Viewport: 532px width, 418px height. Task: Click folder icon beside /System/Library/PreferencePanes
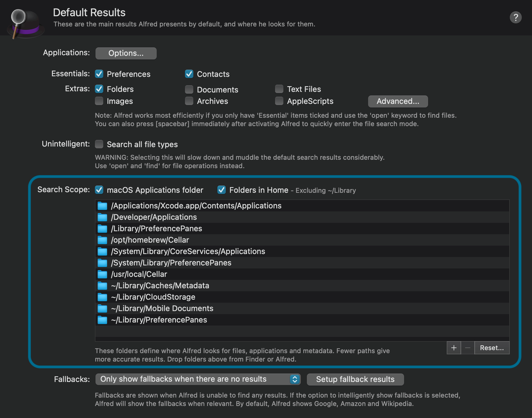(x=102, y=263)
